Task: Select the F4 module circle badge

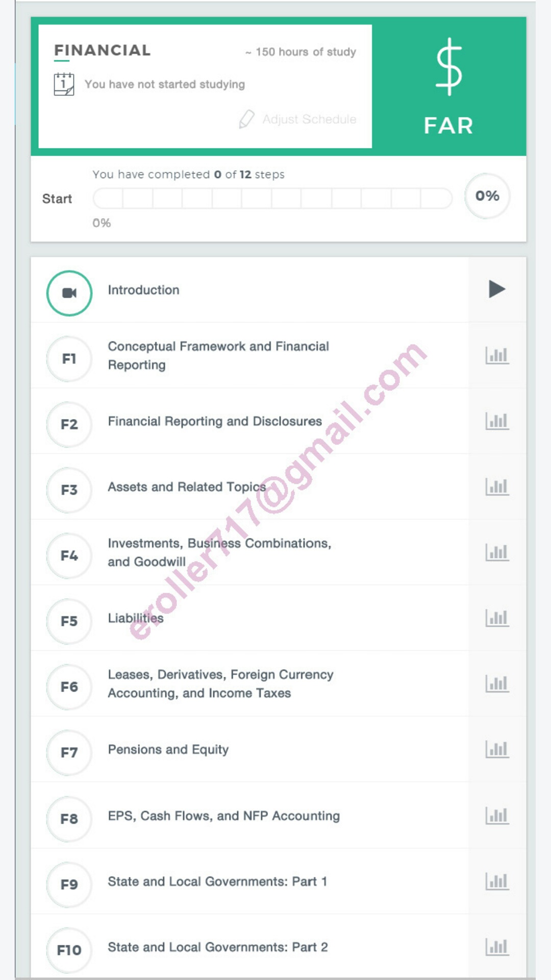Action: (69, 555)
